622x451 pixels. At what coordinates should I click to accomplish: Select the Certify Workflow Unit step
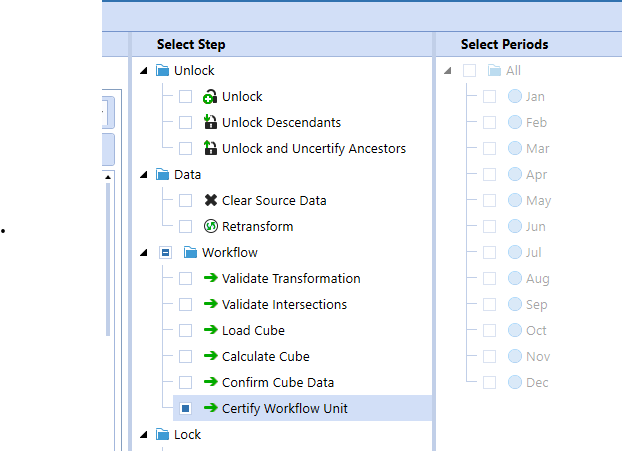[x=284, y=408]
